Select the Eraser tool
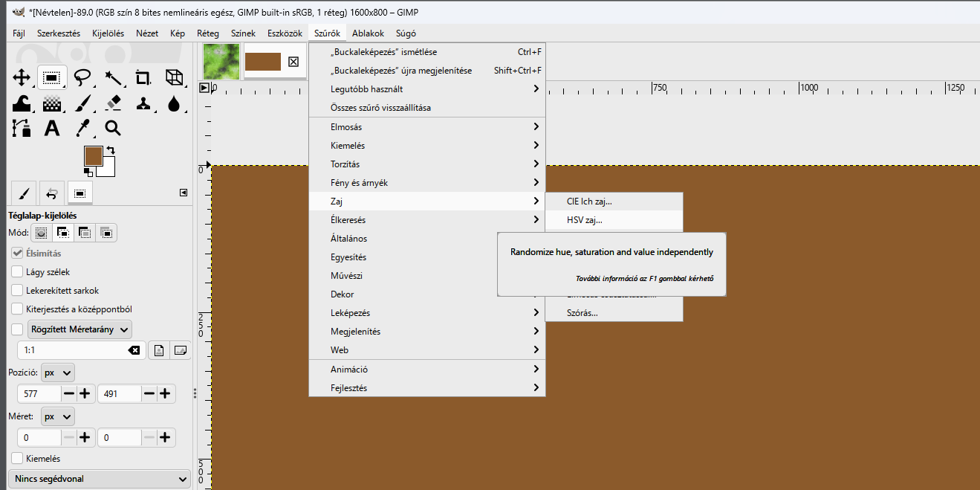Screen dimensions: 980x490 (113, 103)
